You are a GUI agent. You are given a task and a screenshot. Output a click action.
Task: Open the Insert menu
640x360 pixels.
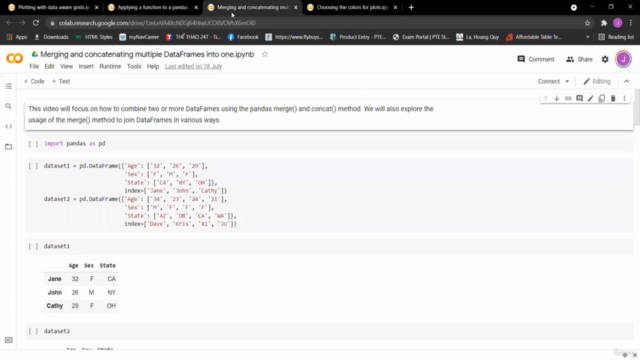[x=86, y=66]
